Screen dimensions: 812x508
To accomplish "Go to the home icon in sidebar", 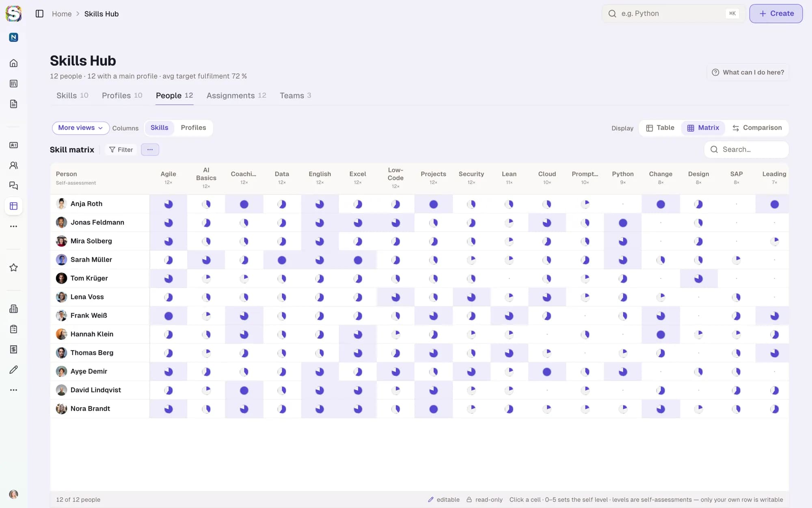I will pos(13,63).
